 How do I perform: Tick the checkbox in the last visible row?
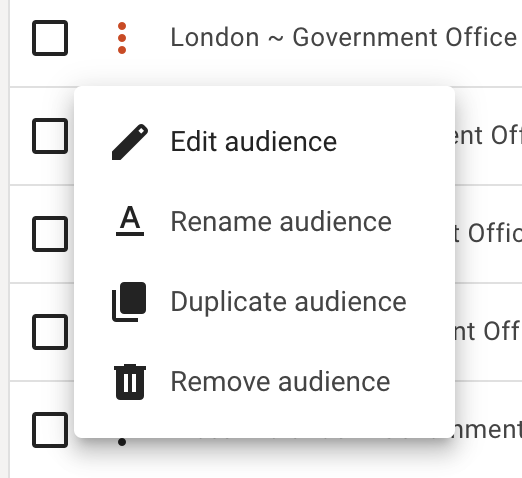coord(50,430)
